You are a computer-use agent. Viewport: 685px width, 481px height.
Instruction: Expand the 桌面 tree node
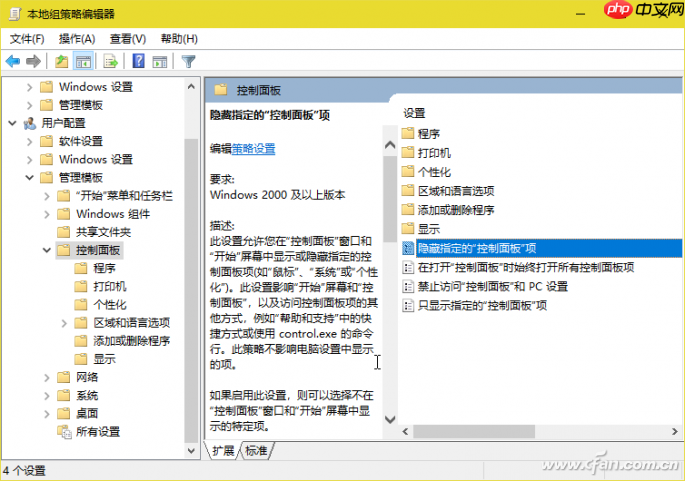(47, 414)
